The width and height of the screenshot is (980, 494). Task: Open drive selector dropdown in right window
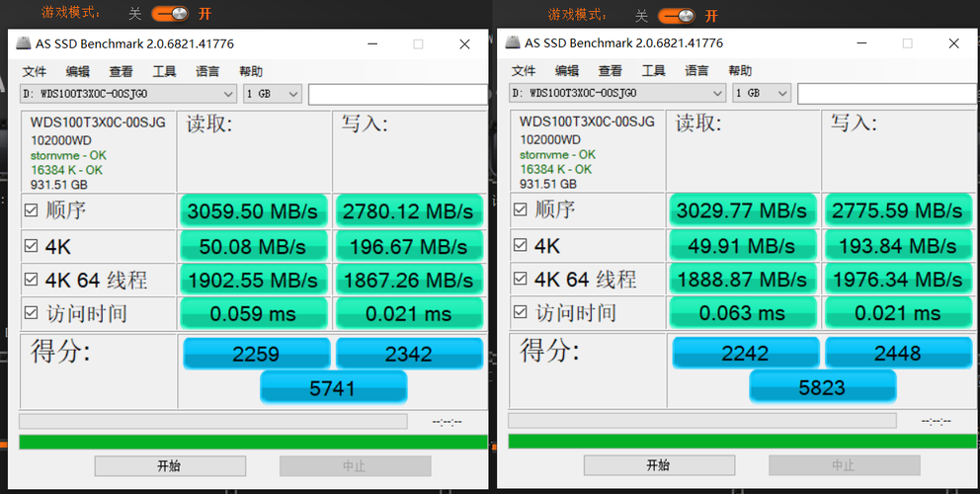(x=617, y=93)
